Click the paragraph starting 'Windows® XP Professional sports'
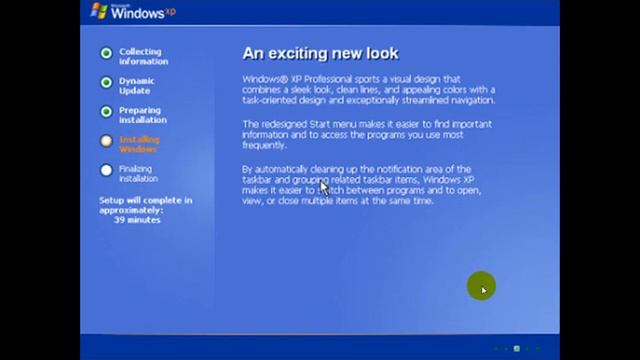Image resolution: width=640 pixels, height=360 pixels. pos(369,89)
